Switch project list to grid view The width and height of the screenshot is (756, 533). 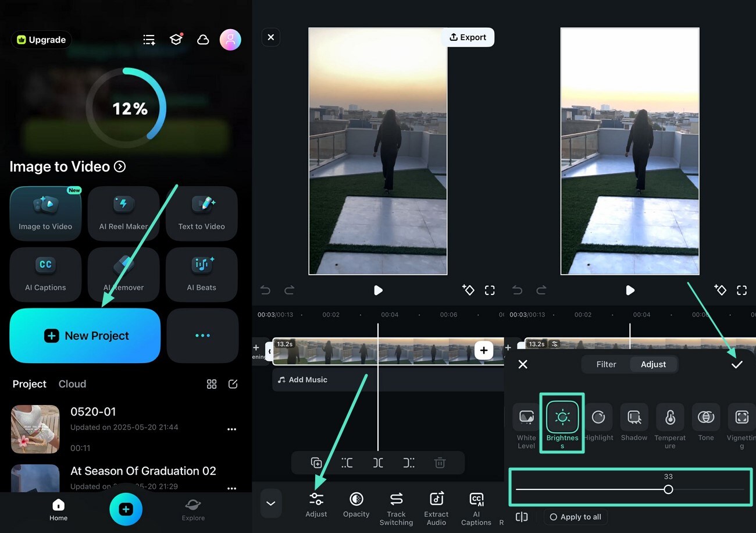tap(212, 384)
